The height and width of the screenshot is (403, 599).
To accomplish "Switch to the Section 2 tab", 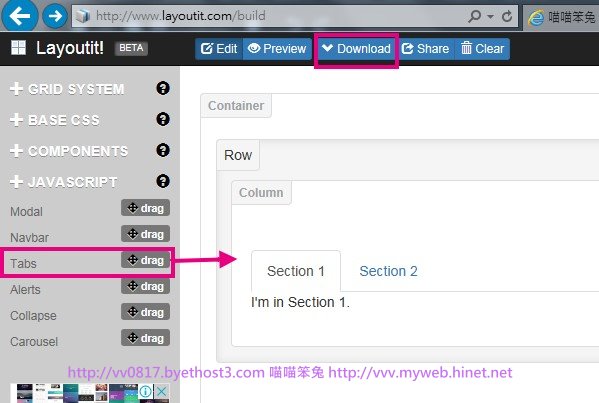I will tap(388, 271).
